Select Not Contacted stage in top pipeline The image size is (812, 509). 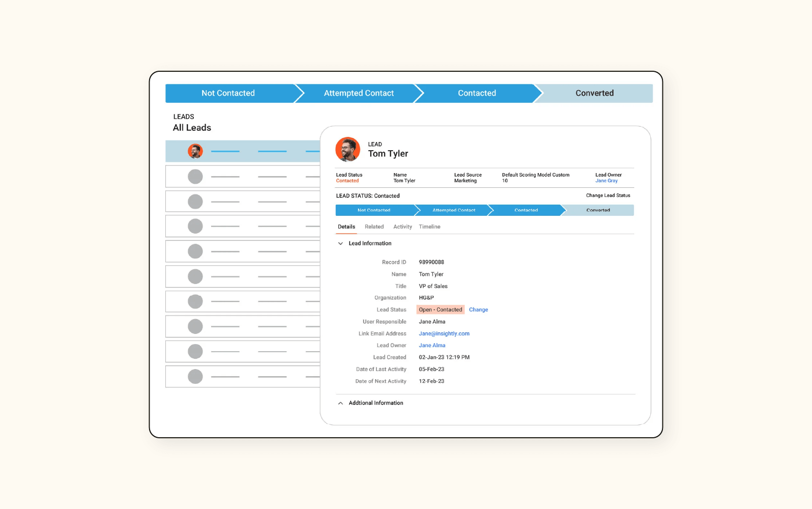click(x=228, y=93)
